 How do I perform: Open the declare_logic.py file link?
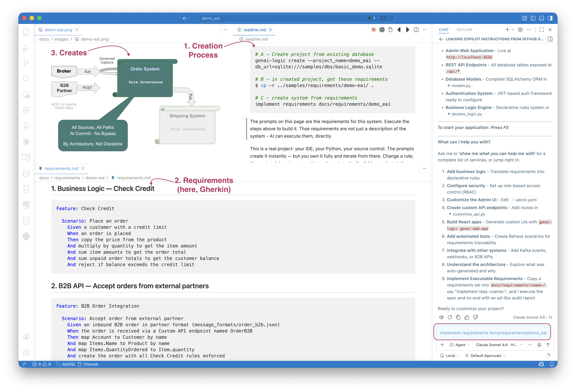click(x=465, y=114)
